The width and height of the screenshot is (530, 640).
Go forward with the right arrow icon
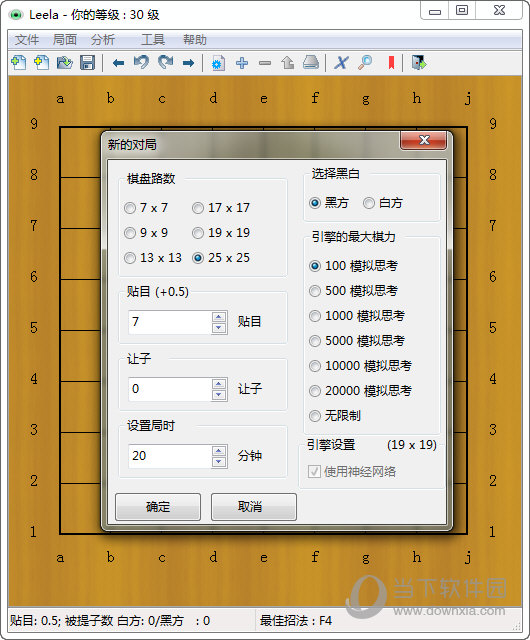click(188, 63)
